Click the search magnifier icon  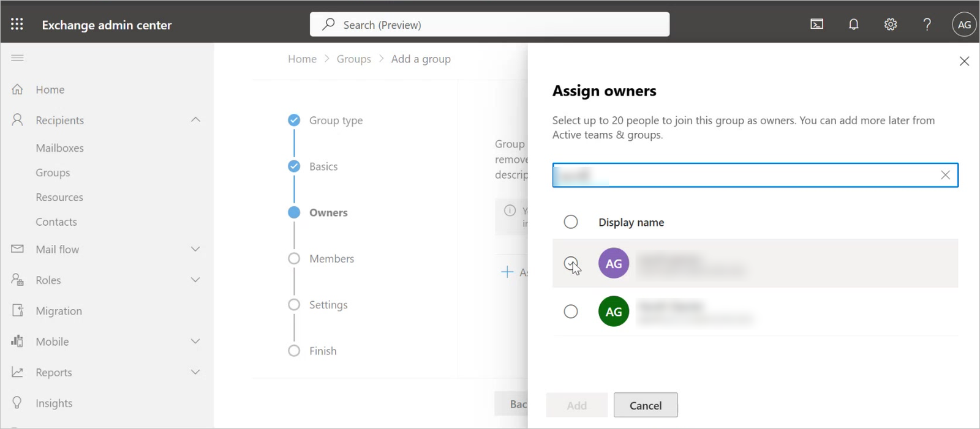329,24
